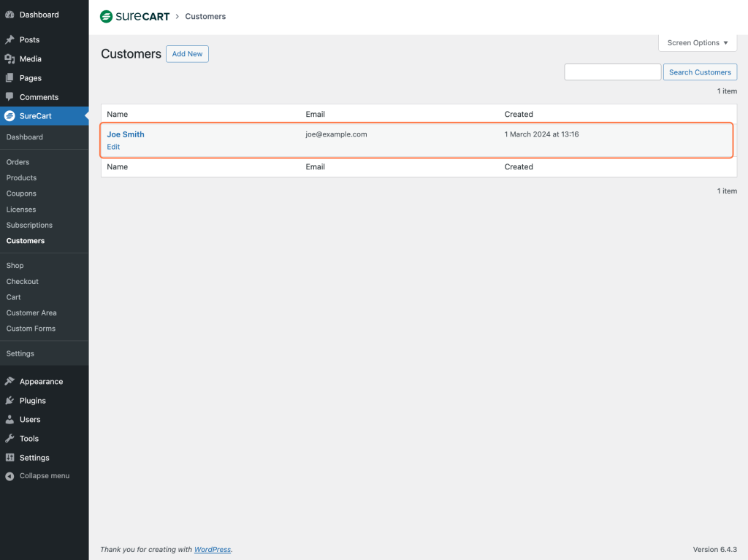
Task: Click the Plugins plug icon
Action: point(9,400)
